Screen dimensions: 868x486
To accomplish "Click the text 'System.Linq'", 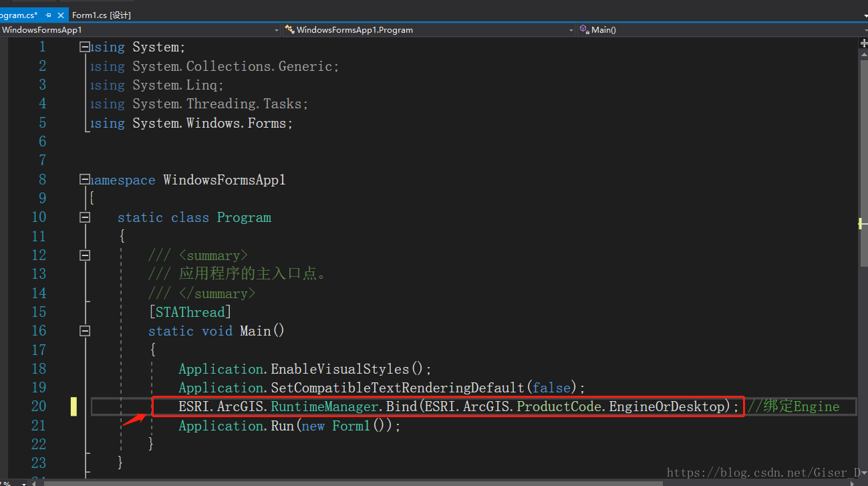I will pos(175,86).
